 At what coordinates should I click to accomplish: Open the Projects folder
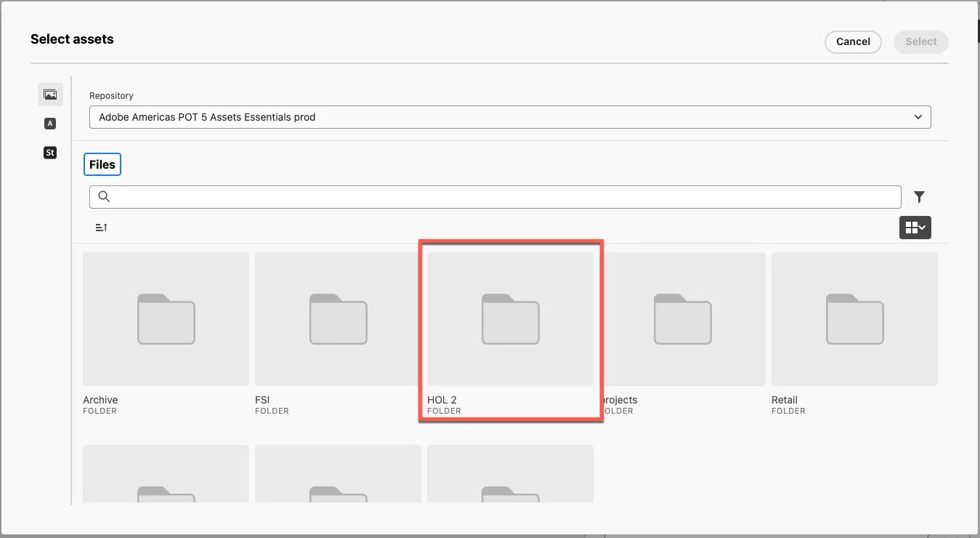tap(682, 334)
